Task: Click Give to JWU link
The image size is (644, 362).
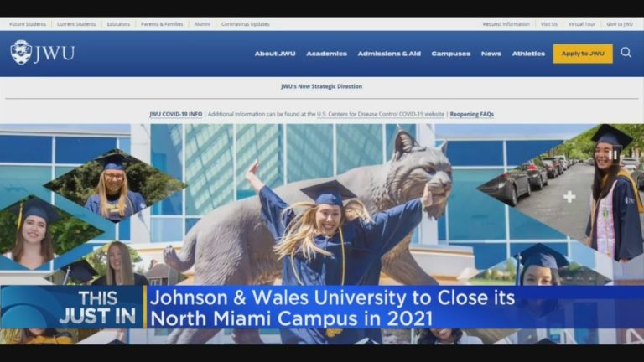Action: tap(620, 24)
